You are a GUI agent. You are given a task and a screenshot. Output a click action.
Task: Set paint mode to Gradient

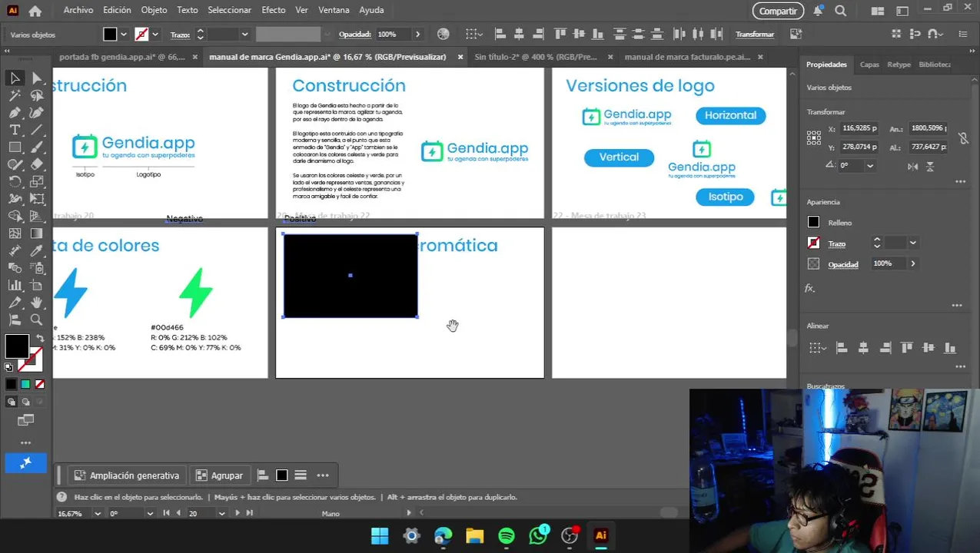(25, 384)
